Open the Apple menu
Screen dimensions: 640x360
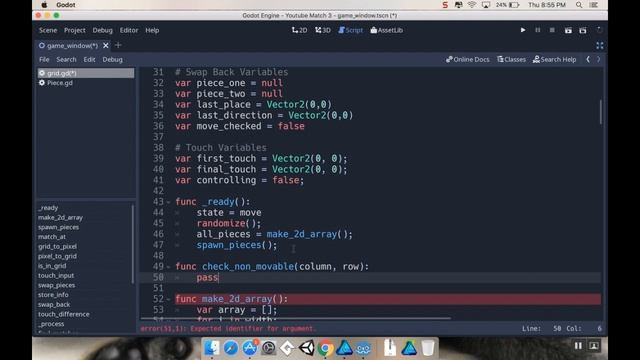click(x=44, y=5)
